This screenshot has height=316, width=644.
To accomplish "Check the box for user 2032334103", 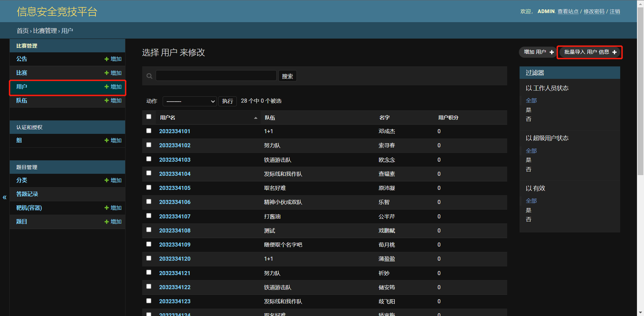I will click(149, 159).
